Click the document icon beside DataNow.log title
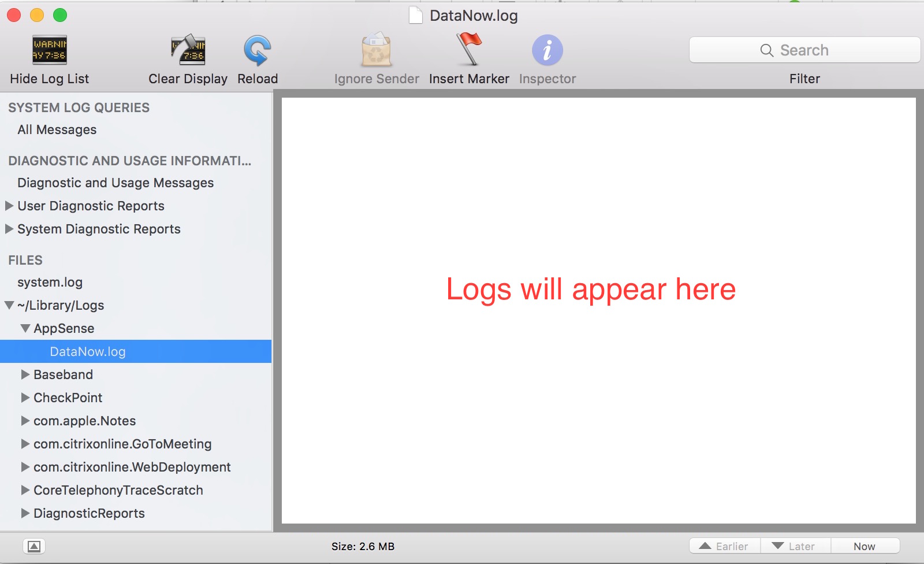 click(415, 16)
